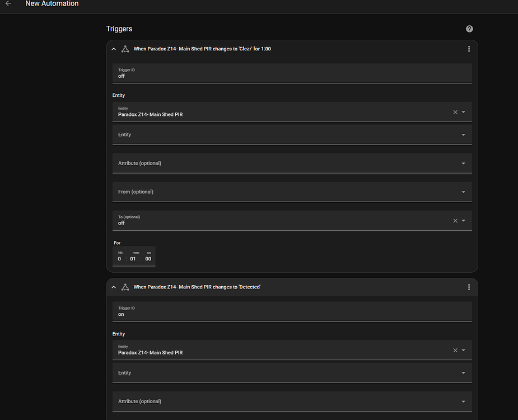518x420 pixels.
Task: Collapse the 'Clear' trigger card with its chevron
Action: tap(114, 49)
